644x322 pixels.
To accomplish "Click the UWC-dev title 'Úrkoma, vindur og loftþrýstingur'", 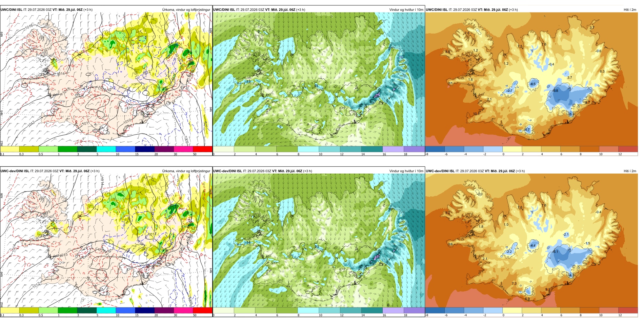I will click(x=186, y=171).
